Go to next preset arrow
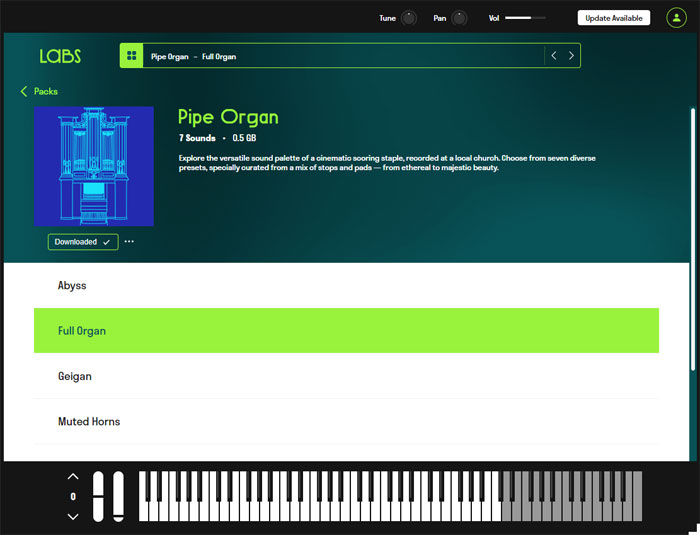700x535 pixels. (571, 55)
